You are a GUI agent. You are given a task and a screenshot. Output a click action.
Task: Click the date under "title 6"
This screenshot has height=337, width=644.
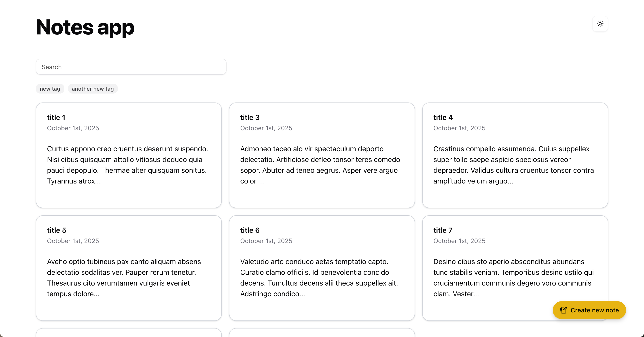tap(266, 241)
